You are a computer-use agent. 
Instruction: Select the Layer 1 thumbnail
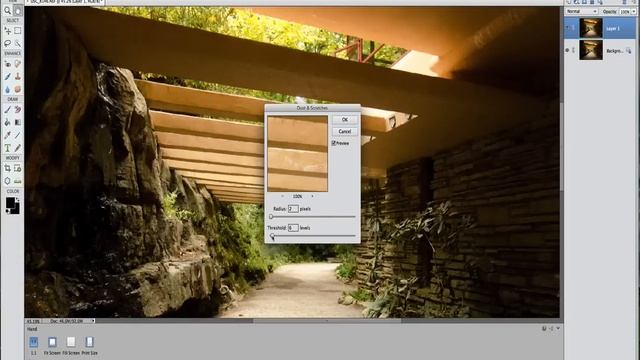591,28
